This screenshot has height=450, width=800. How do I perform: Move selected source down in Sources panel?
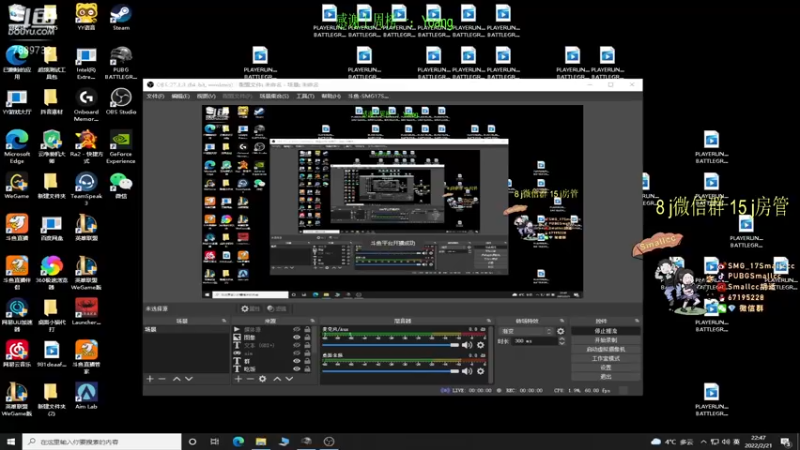click(289, 379)
